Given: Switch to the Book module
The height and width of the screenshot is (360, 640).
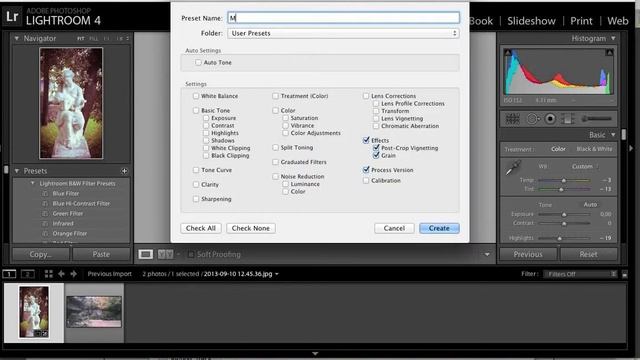Looking at the screenshot, I should point(481,21).
